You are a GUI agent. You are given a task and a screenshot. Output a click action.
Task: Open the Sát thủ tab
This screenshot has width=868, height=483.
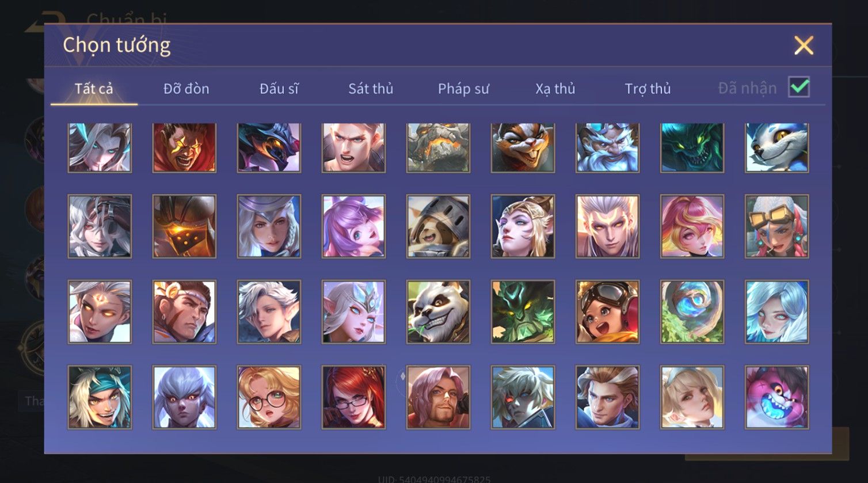click(x=371, y=89)
